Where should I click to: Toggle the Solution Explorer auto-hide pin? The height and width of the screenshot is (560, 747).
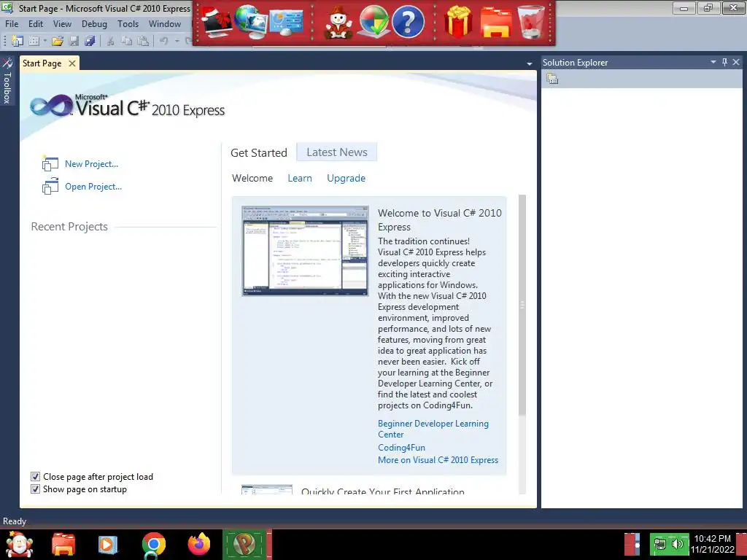724,62
